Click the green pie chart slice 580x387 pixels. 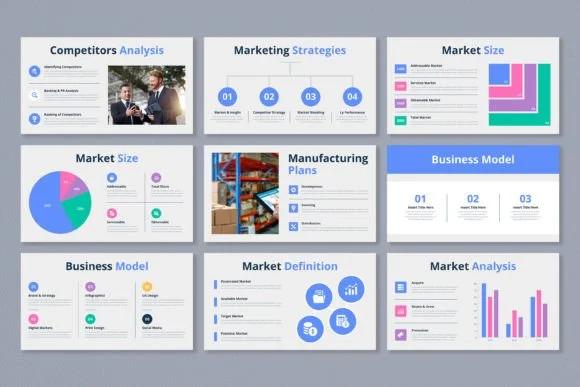pos(78,211)
